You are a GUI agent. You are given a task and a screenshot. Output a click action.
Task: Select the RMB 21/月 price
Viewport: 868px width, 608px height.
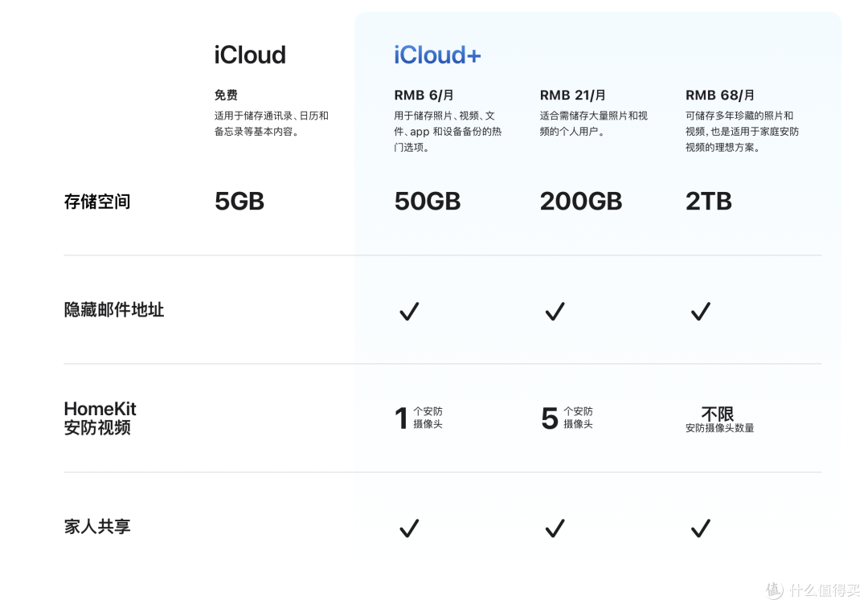(572, 95)
